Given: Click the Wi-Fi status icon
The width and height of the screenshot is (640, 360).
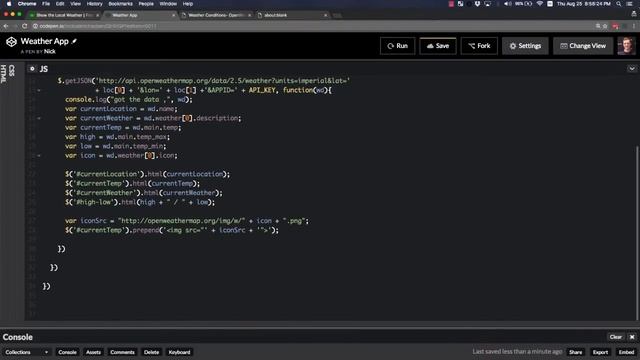Looking at the screenshot, I should tap(540, 4).
